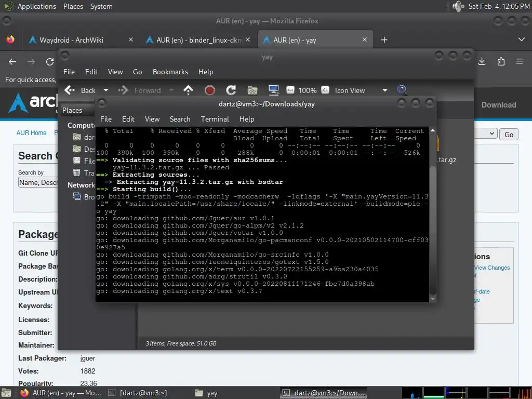
Task: Select the dartz home folder in sidebar
Action: tap(84, 137)
